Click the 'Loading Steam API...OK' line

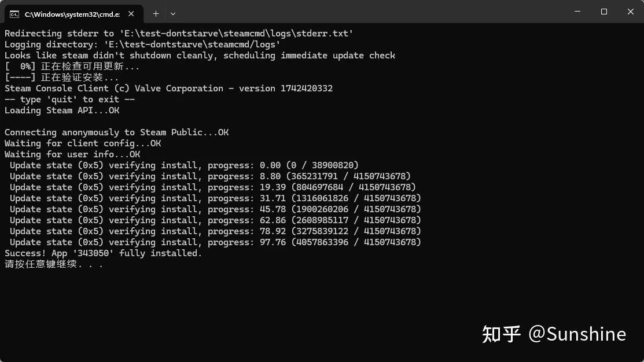(x=62, y=110)
